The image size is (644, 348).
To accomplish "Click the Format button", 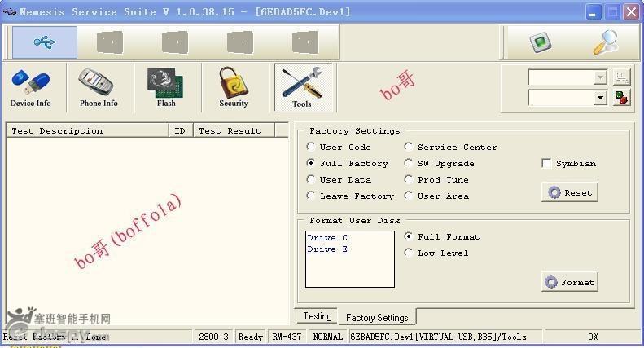I will (x=570, y=282).
